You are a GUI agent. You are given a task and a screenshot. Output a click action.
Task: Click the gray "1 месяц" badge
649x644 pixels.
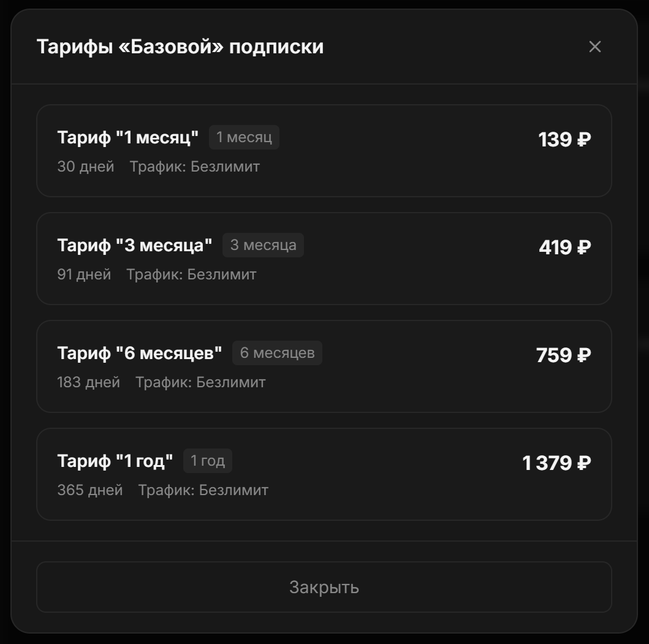244,138
